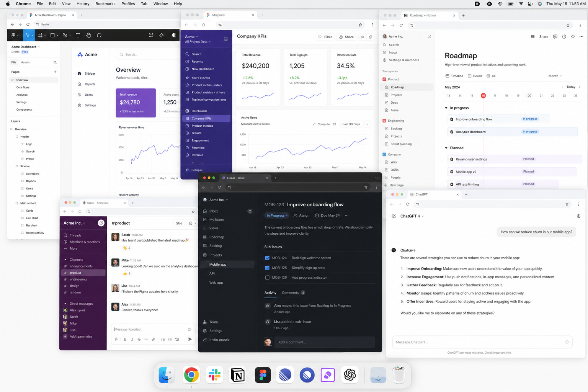Open the History menu in menu bar
The height and width of the screenshot is (392, 588).
click(x=83, y=4)
